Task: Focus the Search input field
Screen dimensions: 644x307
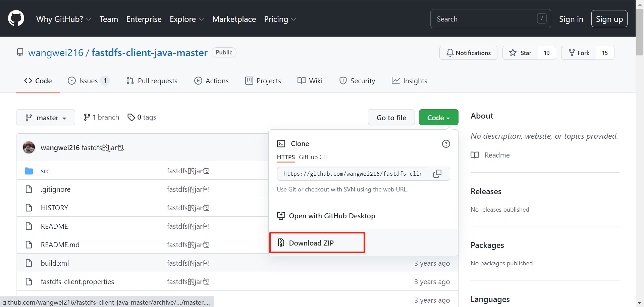Action: [x=490, y=19]
